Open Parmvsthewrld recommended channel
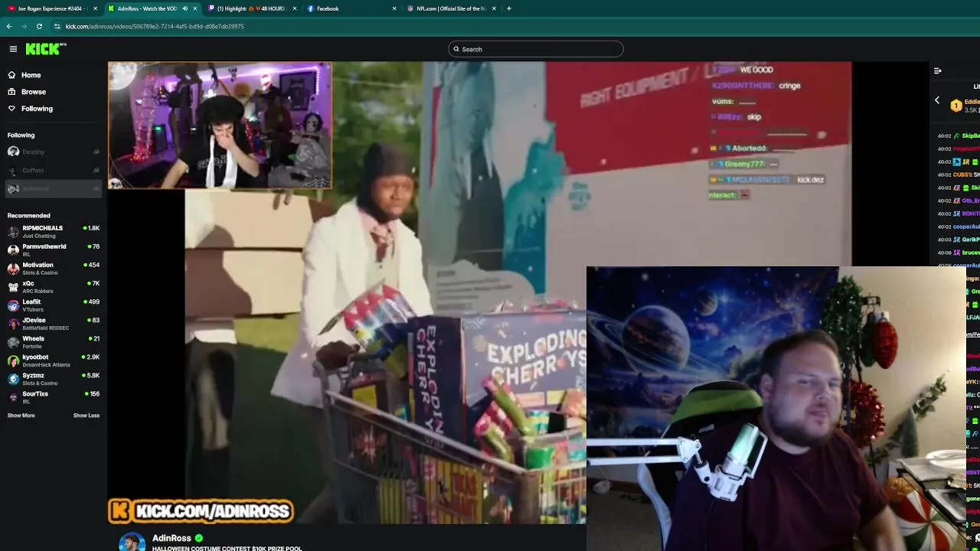 click(x=54, y=249)
